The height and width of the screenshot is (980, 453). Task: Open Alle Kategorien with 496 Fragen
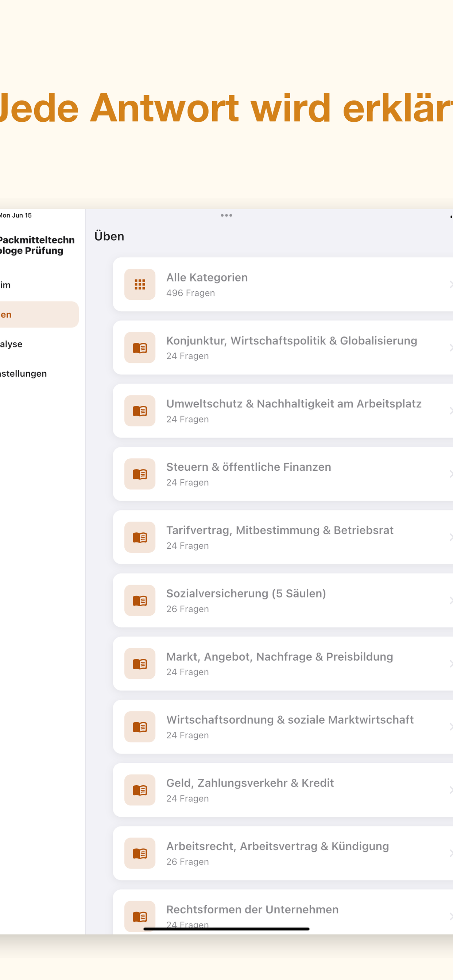(283, 284)
